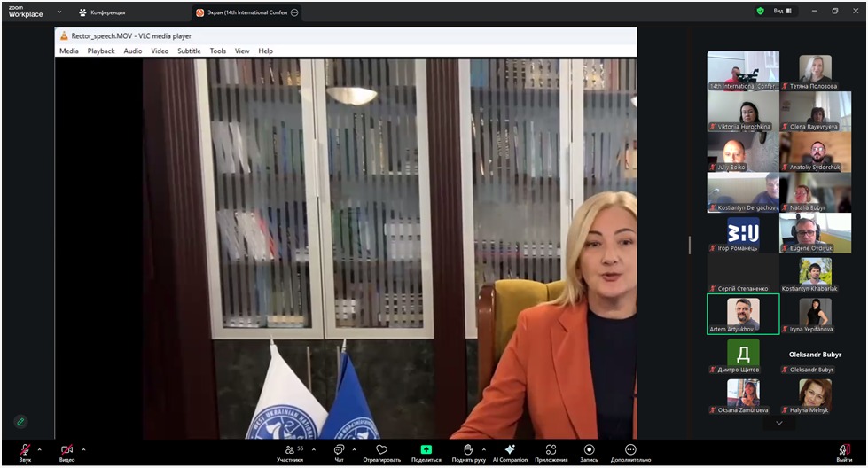The width and height of the screenshot is (868, 468).
Task: Select Artem Artyukhov's participant video tile
Action: click(x=743, y=314)
